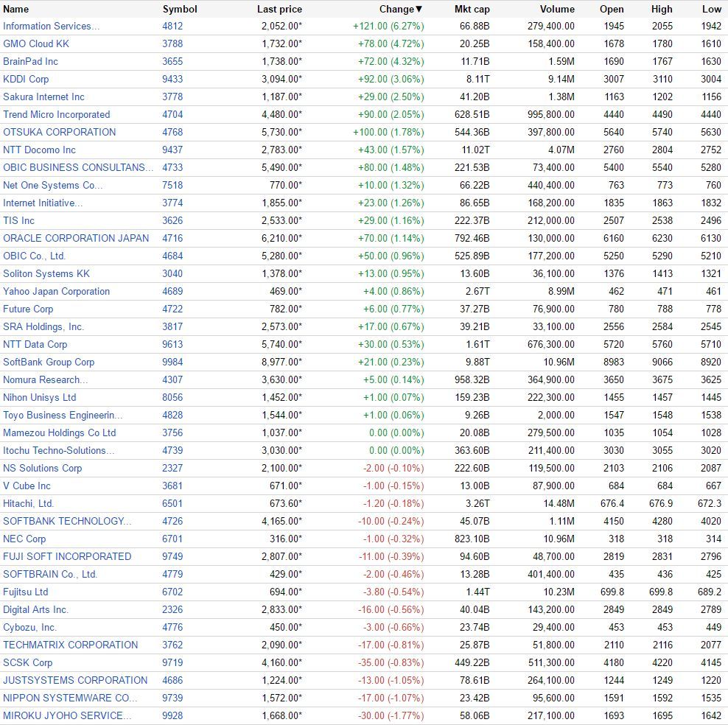Screen dimensions: 728x725
Task: Click ticker symbol 4716
Action: [x=172, y=238]
